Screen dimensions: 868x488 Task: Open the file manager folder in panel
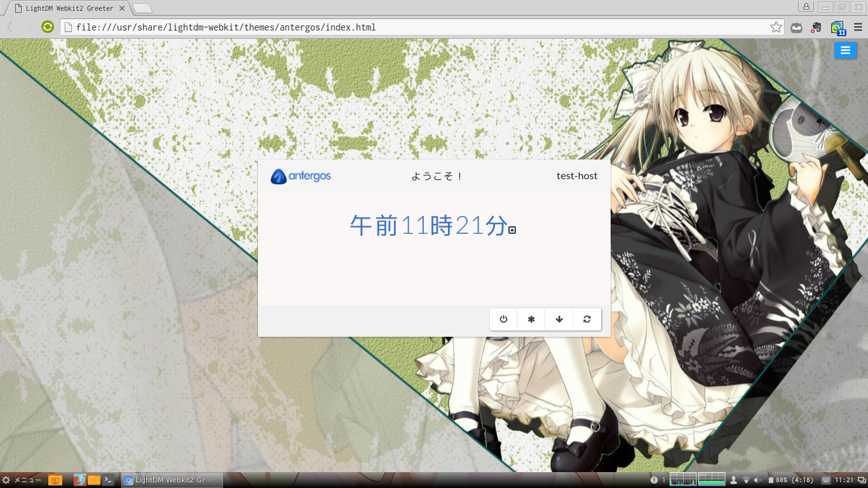(94, 480)
